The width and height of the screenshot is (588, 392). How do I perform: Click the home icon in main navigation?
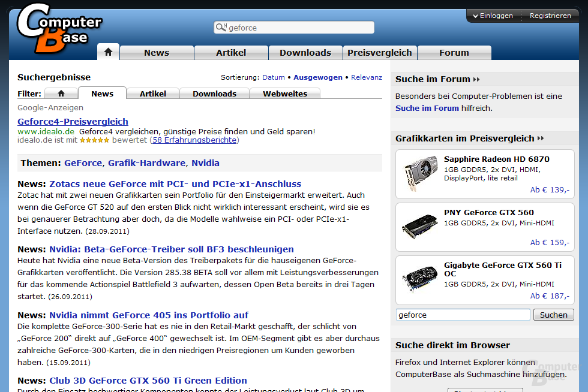point(109,52)
